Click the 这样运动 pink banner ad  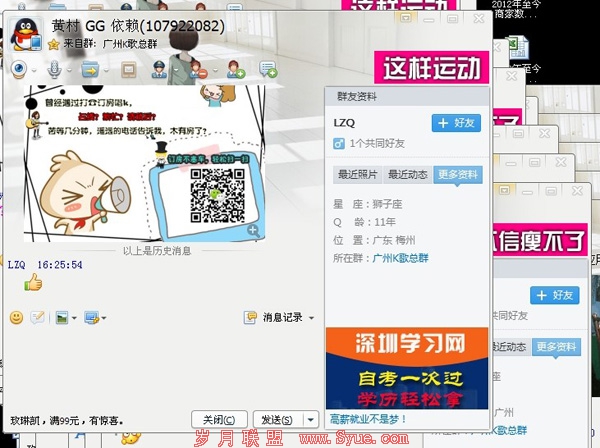(x=431, y=67)
